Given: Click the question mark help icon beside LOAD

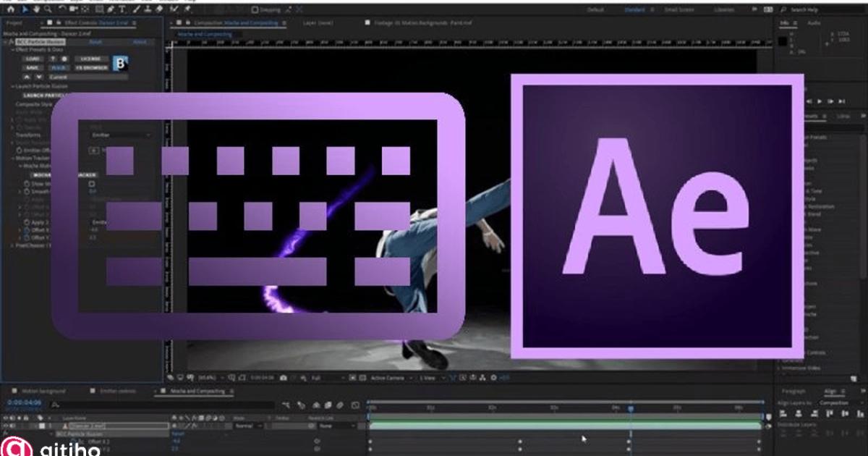Looking at the screenshot, I should click(x=54, y=58).
